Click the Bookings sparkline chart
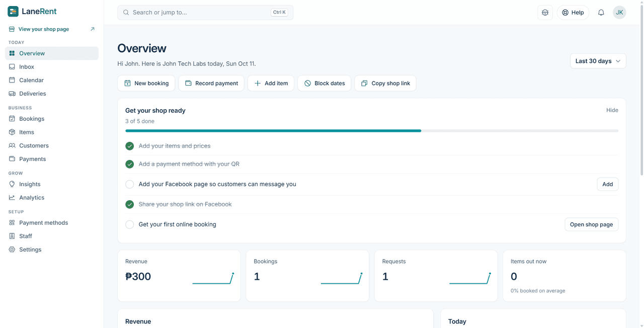 342,278
